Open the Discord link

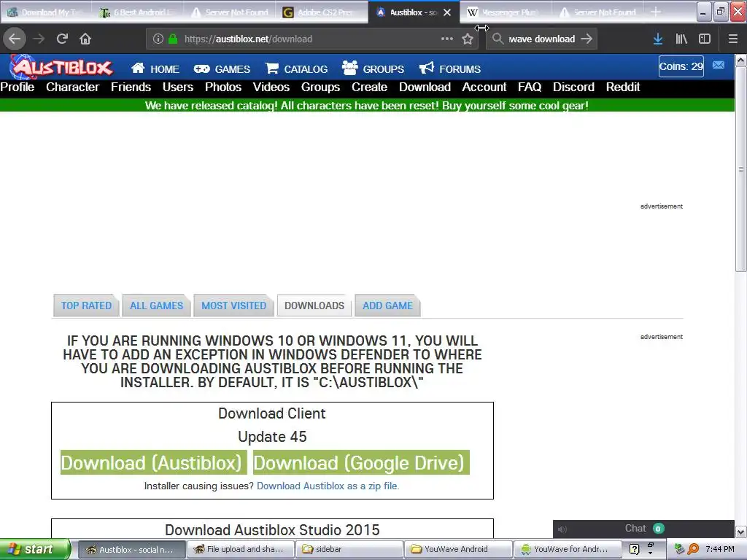click(x=573, y=87)
